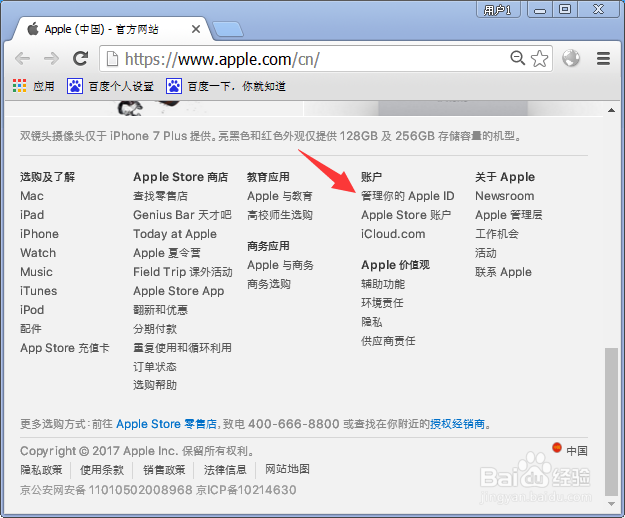Click the scrollbar up arrow
The height and width of the screenshot is (518, 625).
tap(611, 110)
